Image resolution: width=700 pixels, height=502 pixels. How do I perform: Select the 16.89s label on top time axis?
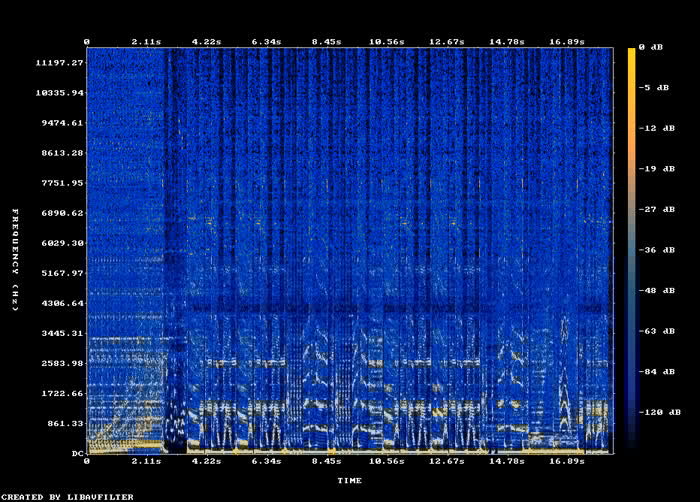click(x=567, y=42)
